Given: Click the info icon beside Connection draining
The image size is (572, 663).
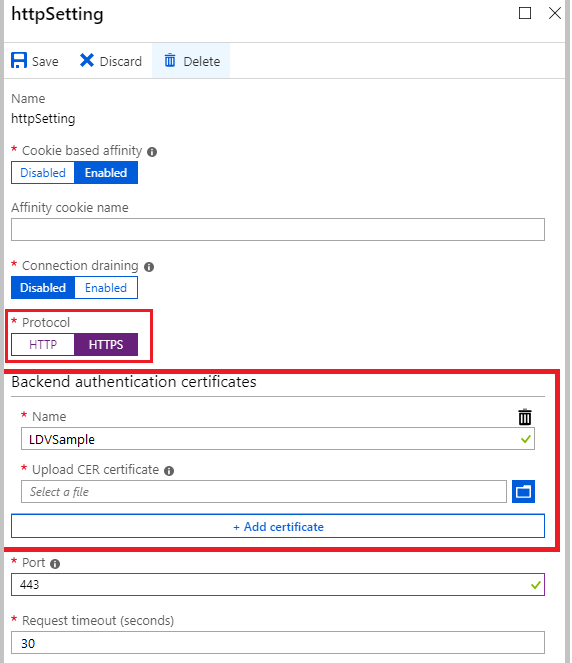Looking at the screenshot, I should point(149,267).
